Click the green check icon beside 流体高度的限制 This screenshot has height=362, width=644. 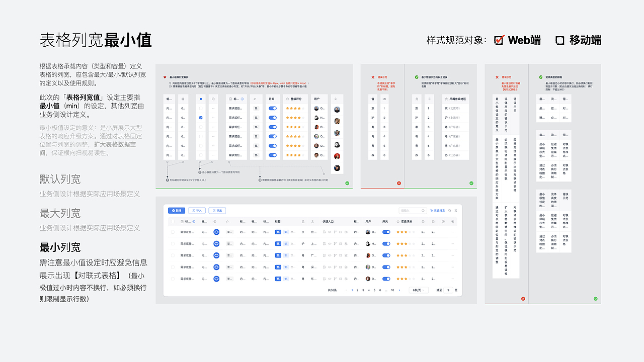[x=541, y=77]
